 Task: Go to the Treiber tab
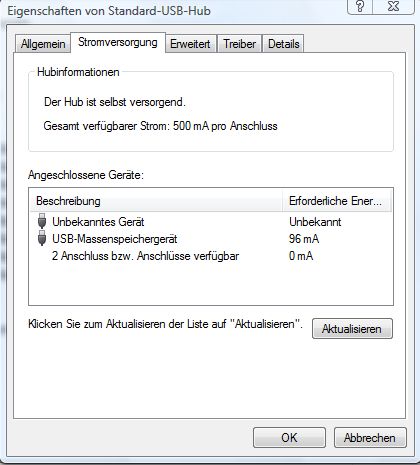239,44
